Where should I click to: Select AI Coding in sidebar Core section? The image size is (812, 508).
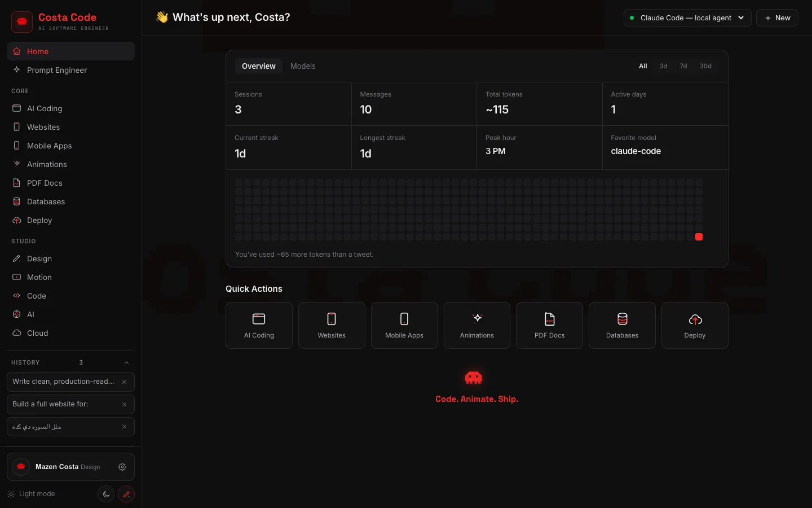[70, 108]
